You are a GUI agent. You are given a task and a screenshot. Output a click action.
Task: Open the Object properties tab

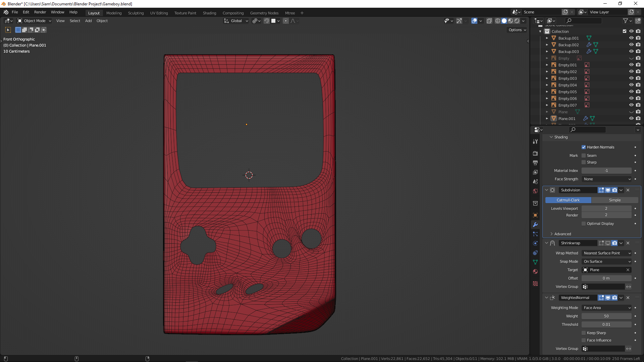tap(535, 215)
